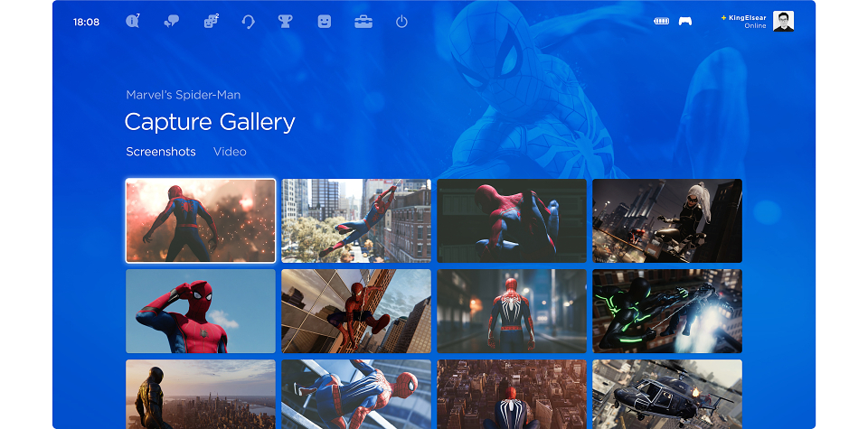Click the Marvel's Spider-Man title text
Screen dimensions: 868x429
click(x=184, y=95)
